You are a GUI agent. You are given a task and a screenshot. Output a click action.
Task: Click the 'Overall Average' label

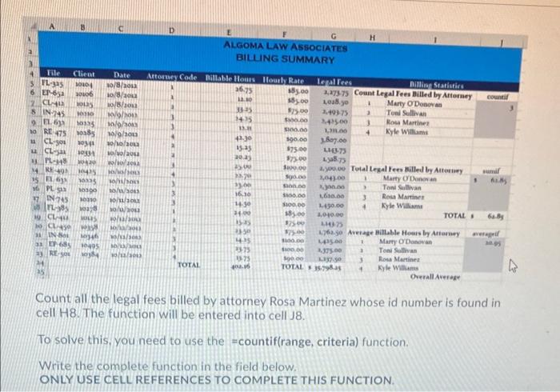pos(435,277)
